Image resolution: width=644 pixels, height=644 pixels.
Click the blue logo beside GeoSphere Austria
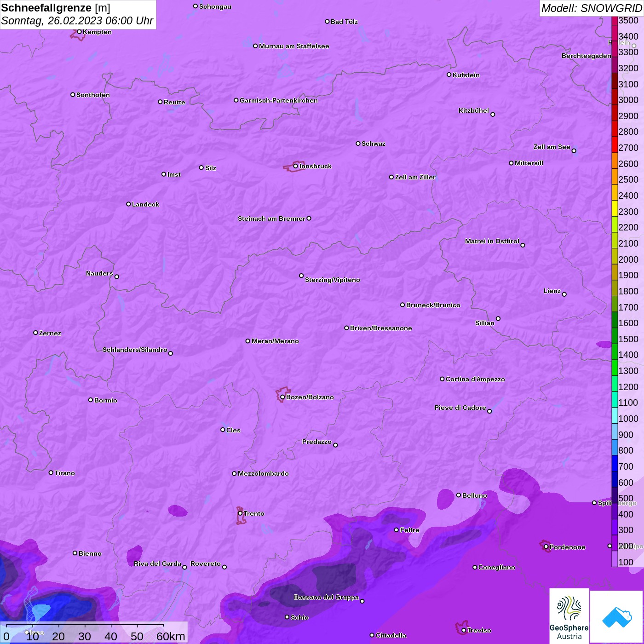click(x=616, y=617)
